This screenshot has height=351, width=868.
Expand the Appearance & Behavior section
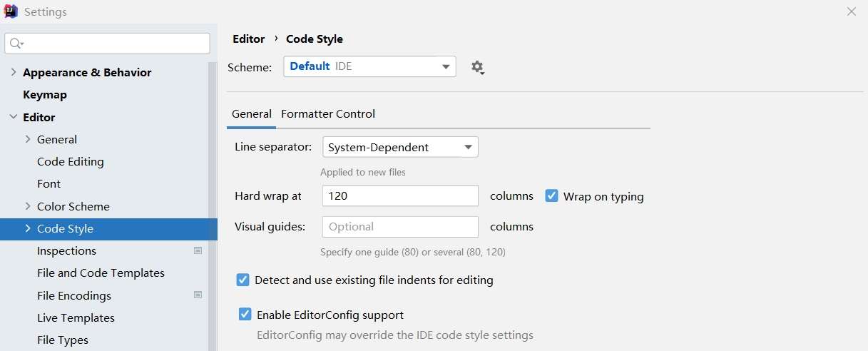(14, 72)
